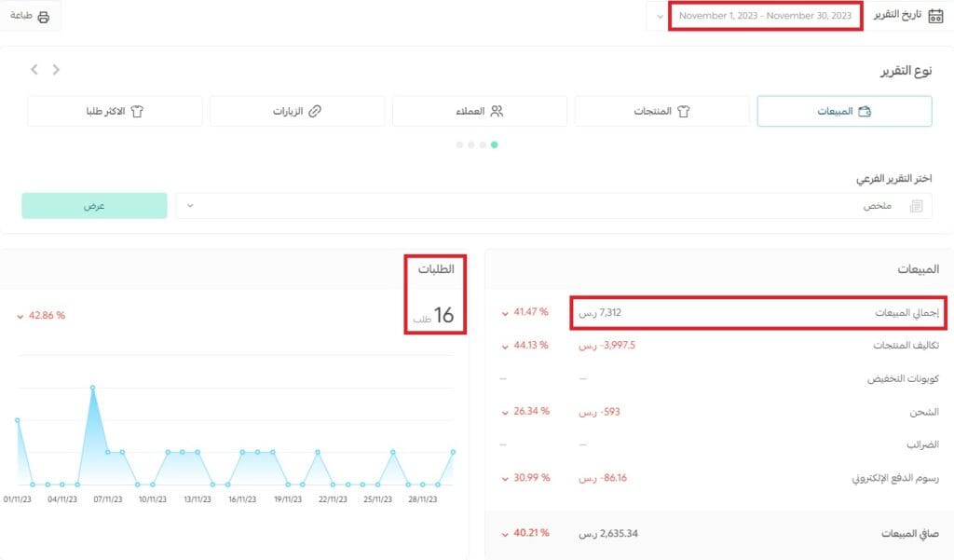Screen dimensions: 954x560
Task: Click the shipping value -593
Action: click(x=599, y=412)
